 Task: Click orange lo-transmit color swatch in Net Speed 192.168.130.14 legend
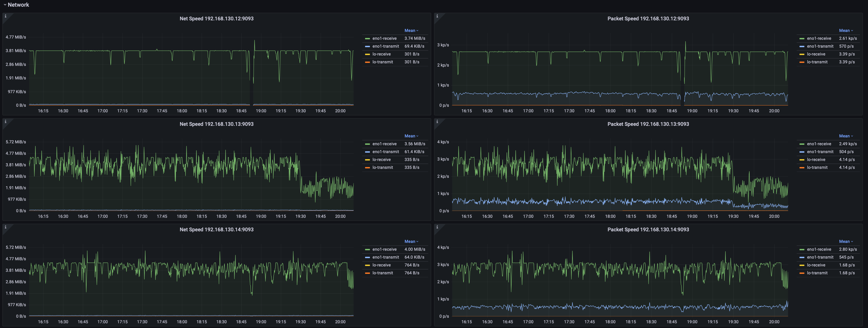[367, 273]
